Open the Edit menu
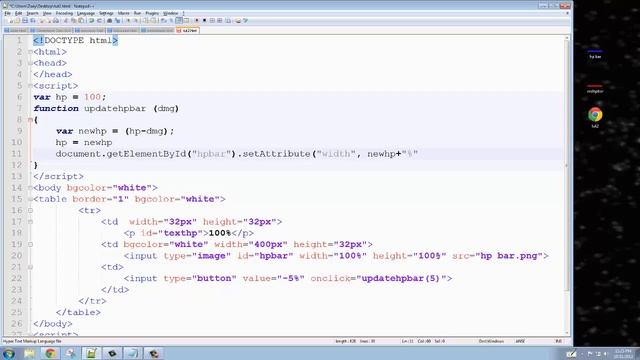640x360 pixels. pos(18,13)
